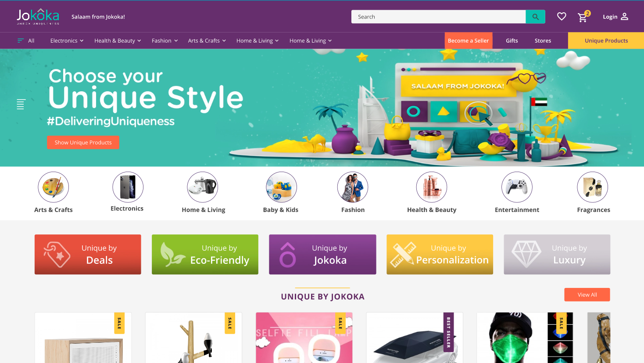644x363 pixels.
Task: Expand the Health & Beauty dropdown
Action: pos(118,40)
